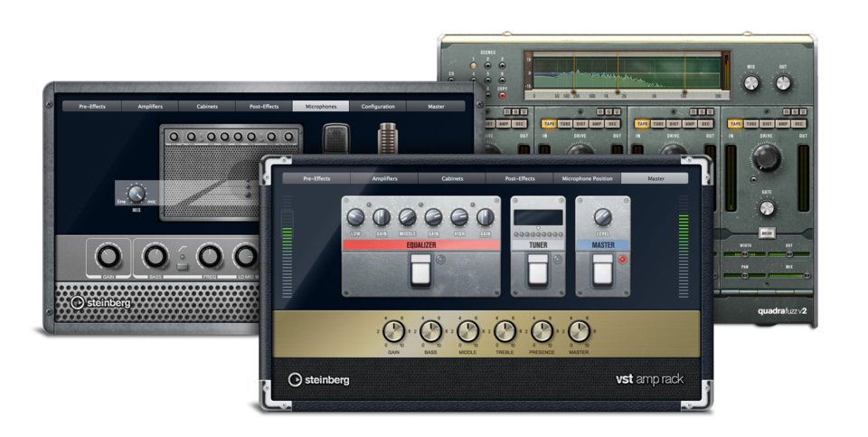868x437 pixels.
Task: Click the red COPY scene button
Action: click(x=502, y=95)
